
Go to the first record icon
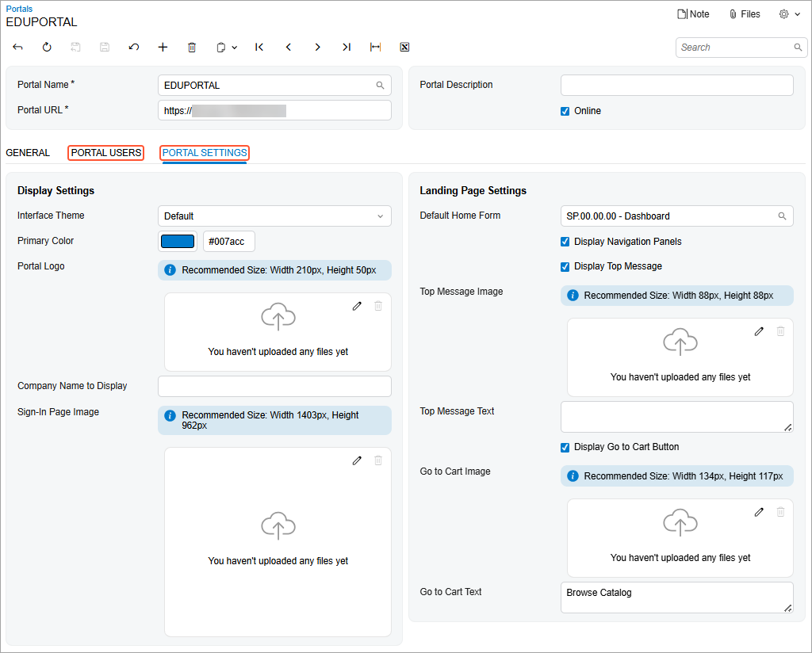[259, 48]
